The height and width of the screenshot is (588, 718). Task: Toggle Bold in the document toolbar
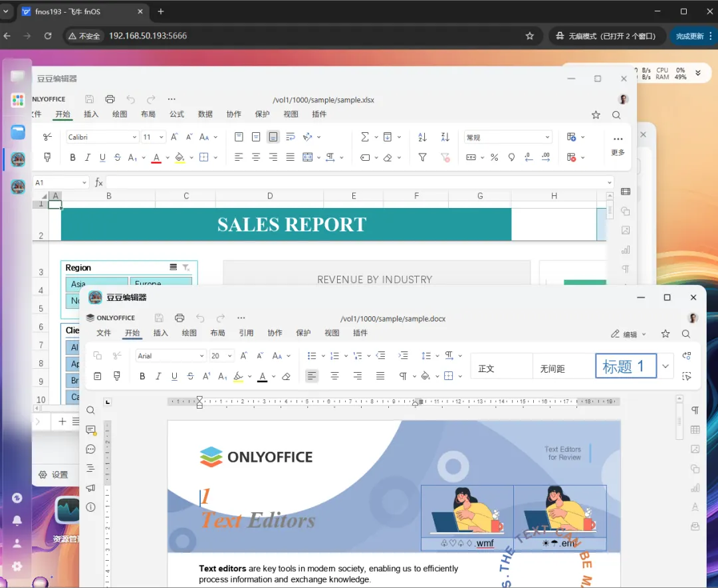(142, 376)
